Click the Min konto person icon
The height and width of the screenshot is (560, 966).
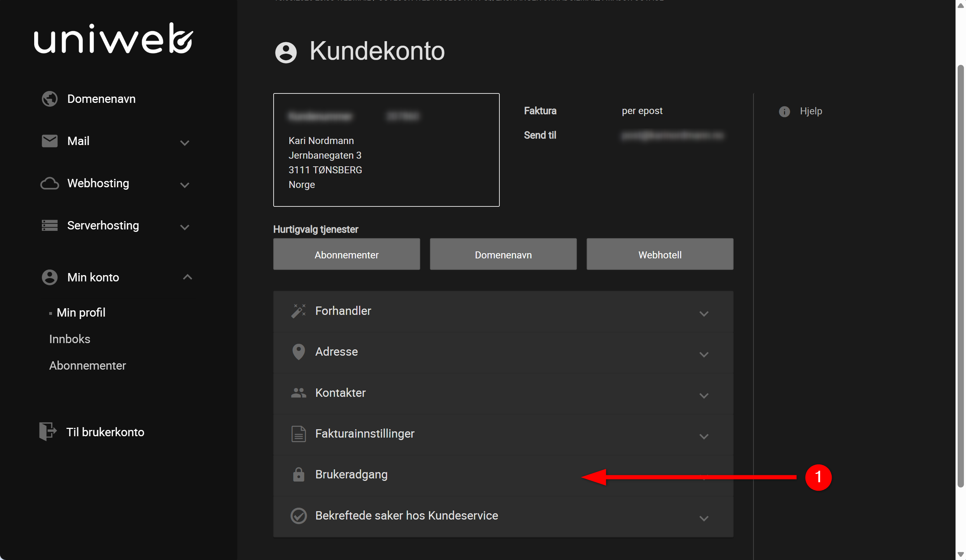(50, 277)
